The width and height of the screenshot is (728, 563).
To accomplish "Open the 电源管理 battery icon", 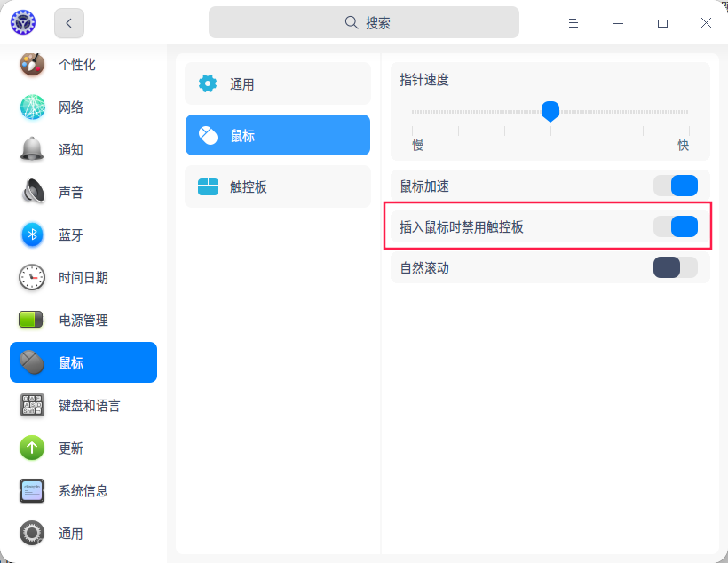I will (x=31, y=320).
